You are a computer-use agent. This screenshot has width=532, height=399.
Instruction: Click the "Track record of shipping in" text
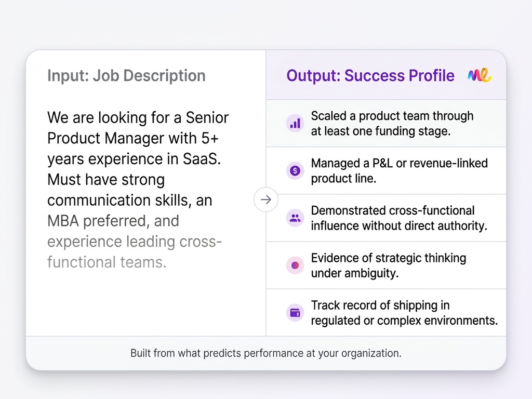point(380,305)
